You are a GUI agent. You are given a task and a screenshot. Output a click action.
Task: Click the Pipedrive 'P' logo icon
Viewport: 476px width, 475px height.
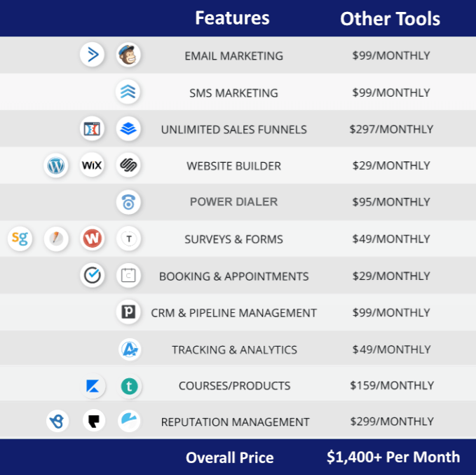tap(128, 312)
